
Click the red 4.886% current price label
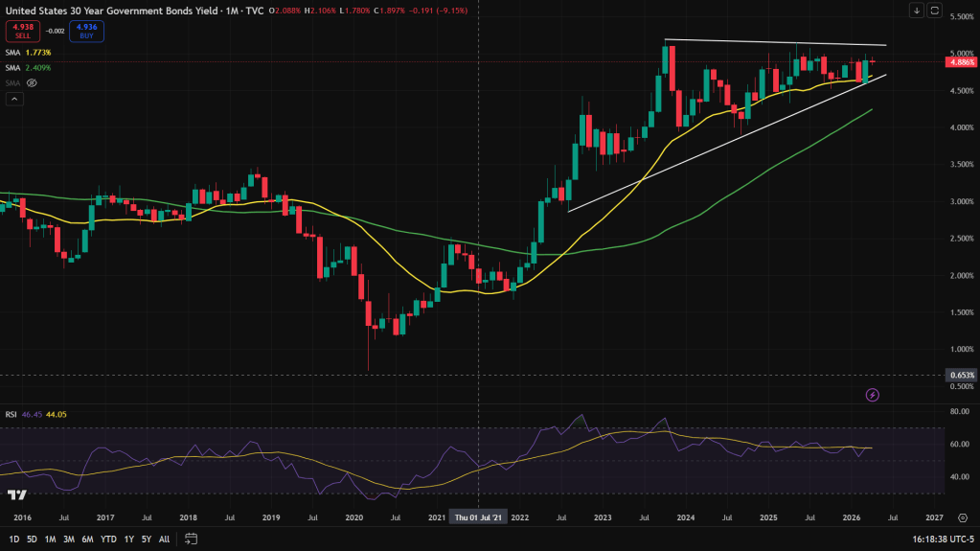(960, 62)
